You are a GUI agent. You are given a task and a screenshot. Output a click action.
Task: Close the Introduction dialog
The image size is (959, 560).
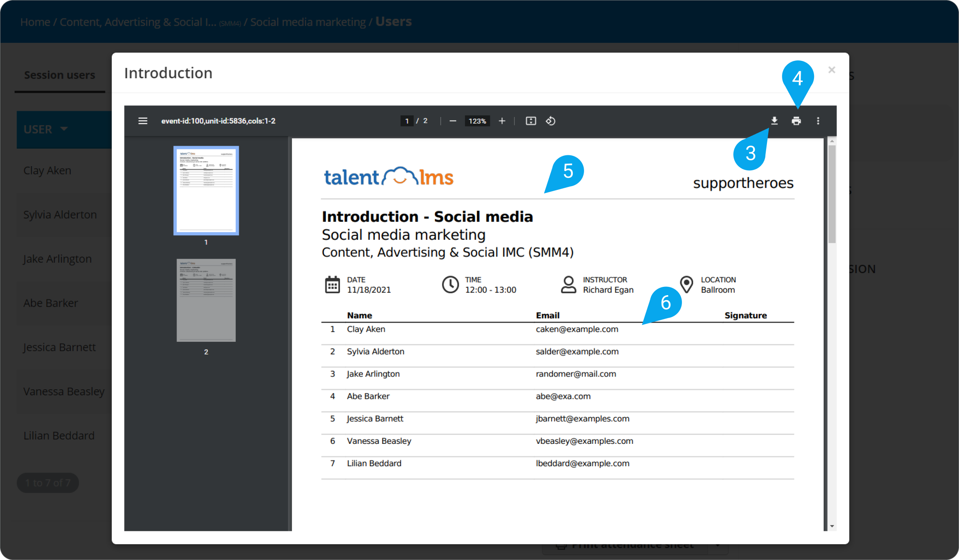[x=832, y=70]
